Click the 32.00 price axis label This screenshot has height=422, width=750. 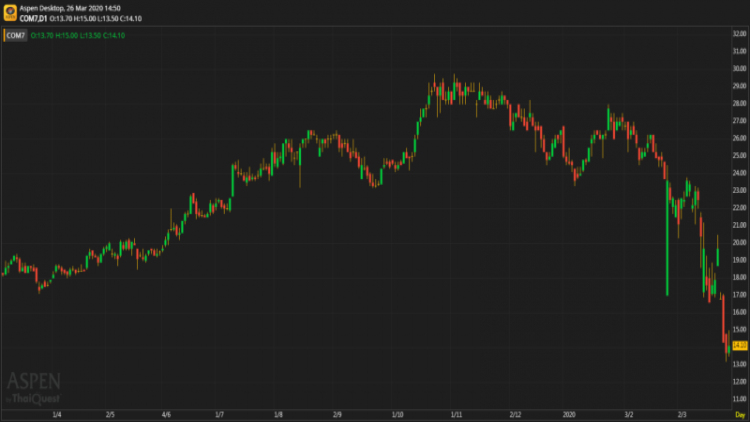(x=740, y=34)
